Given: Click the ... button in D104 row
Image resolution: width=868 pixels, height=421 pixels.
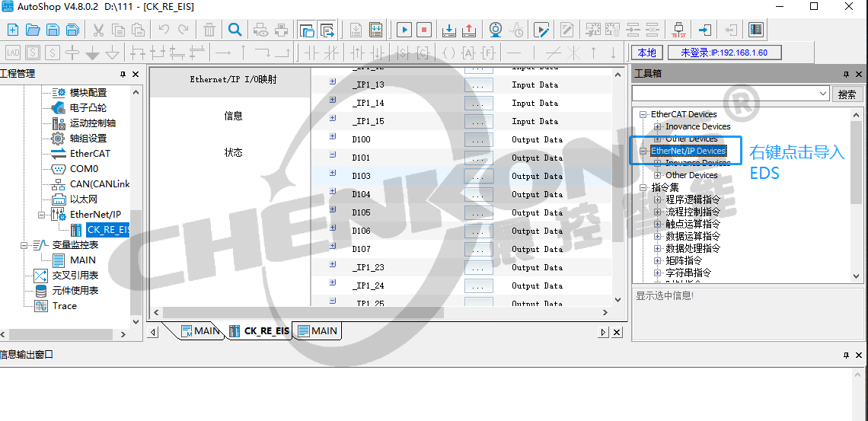Looking at the screenshot, I should tap(478, 195).
